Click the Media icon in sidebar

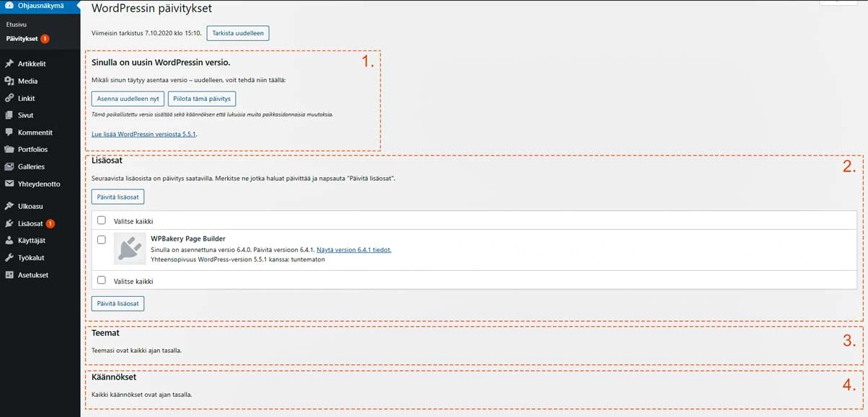(9, 81)
